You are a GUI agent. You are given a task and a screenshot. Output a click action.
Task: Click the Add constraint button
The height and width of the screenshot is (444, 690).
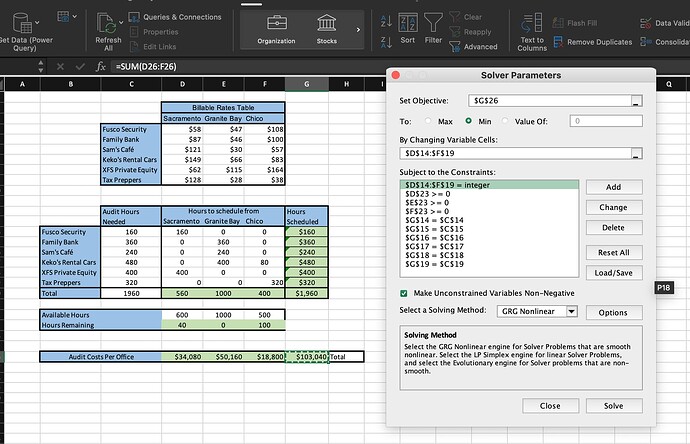613,187
